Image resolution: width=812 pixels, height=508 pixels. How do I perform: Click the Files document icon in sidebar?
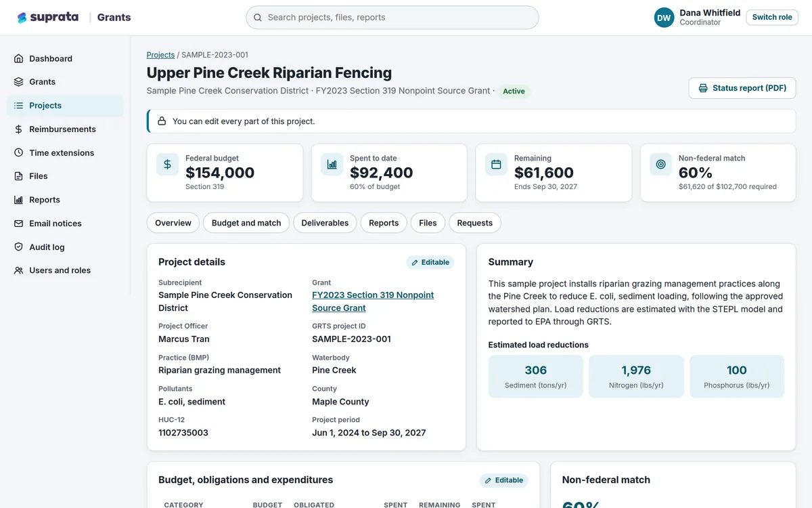tap(18, 176)
